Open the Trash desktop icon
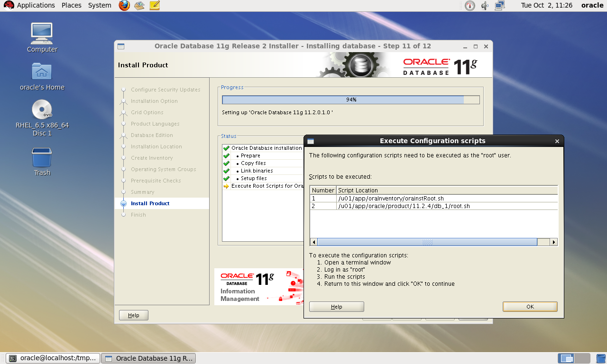607x364 pixels. click(42, 157)
